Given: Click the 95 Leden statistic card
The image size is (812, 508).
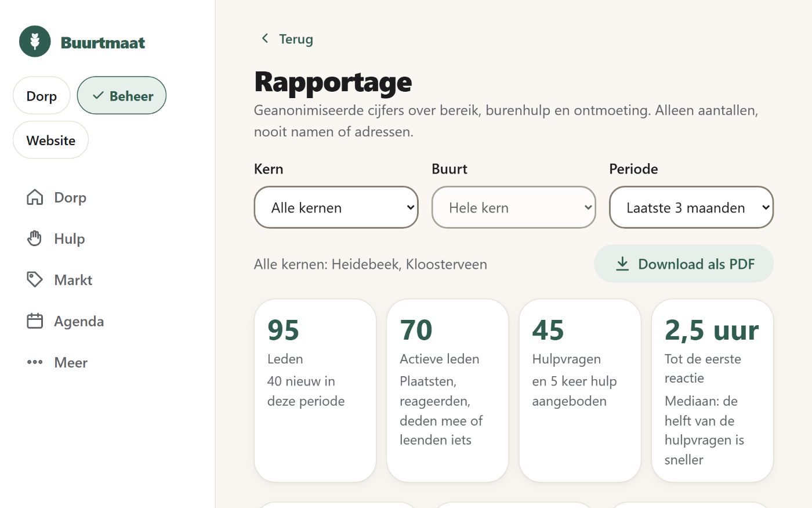Looking at the screenshot, I should point(315,390).
